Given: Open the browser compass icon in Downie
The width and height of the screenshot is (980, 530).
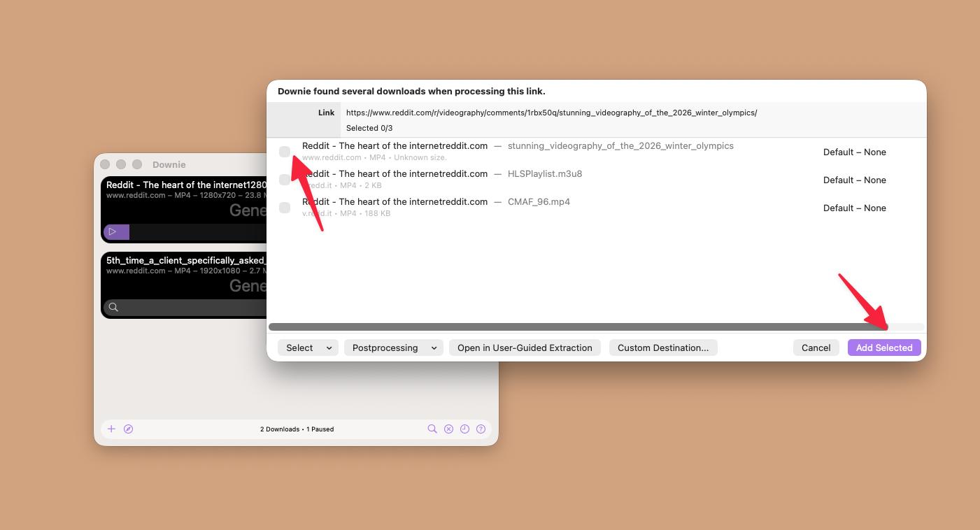Looking at the screenshot, I should click(129, 429).
